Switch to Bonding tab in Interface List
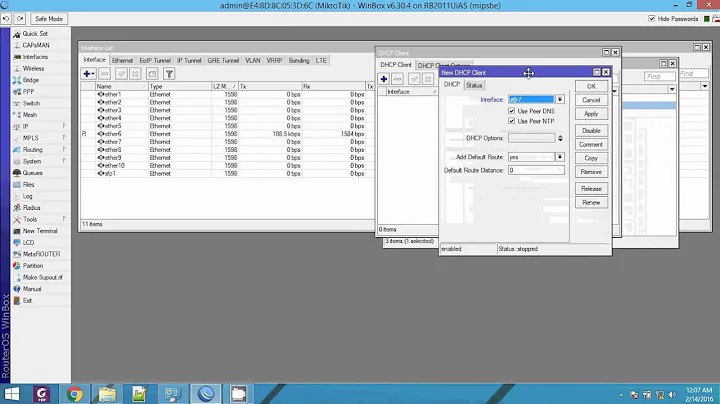Viewport: 720px width, 404px height. pyautogui.click(x=299, y=61)
